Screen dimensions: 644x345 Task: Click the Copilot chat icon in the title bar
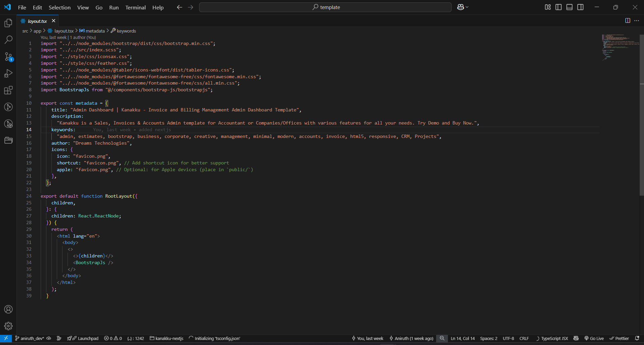tap(460, 7)
